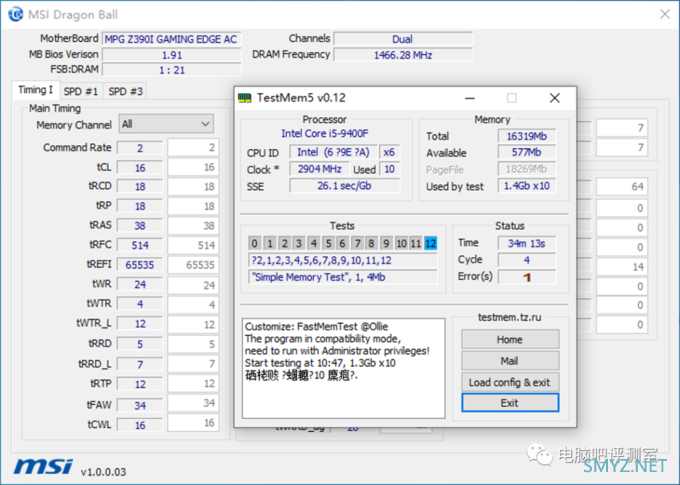Click the MotherBoard name field

coord(171,39)
